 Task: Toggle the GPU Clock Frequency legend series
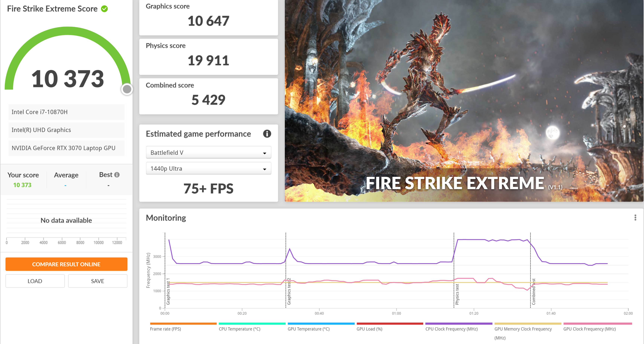point(597,327)
